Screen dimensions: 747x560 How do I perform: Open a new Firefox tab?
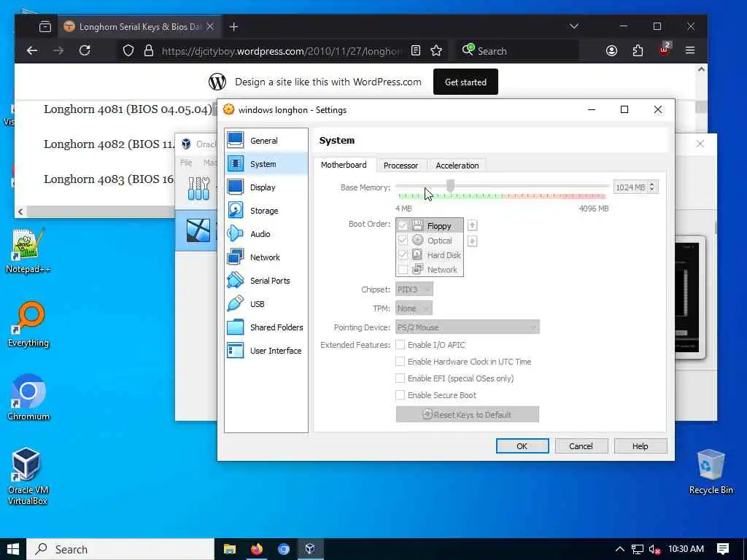233,27
